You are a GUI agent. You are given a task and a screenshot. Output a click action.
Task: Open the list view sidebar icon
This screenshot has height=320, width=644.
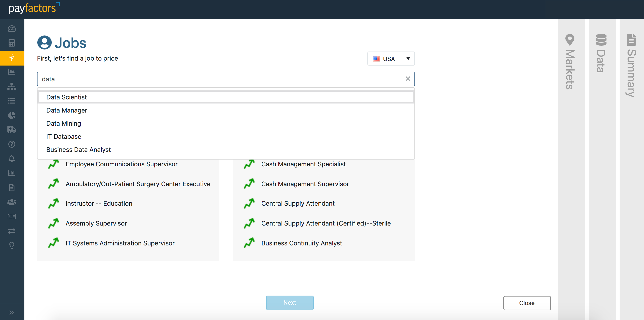pos(12,101)
